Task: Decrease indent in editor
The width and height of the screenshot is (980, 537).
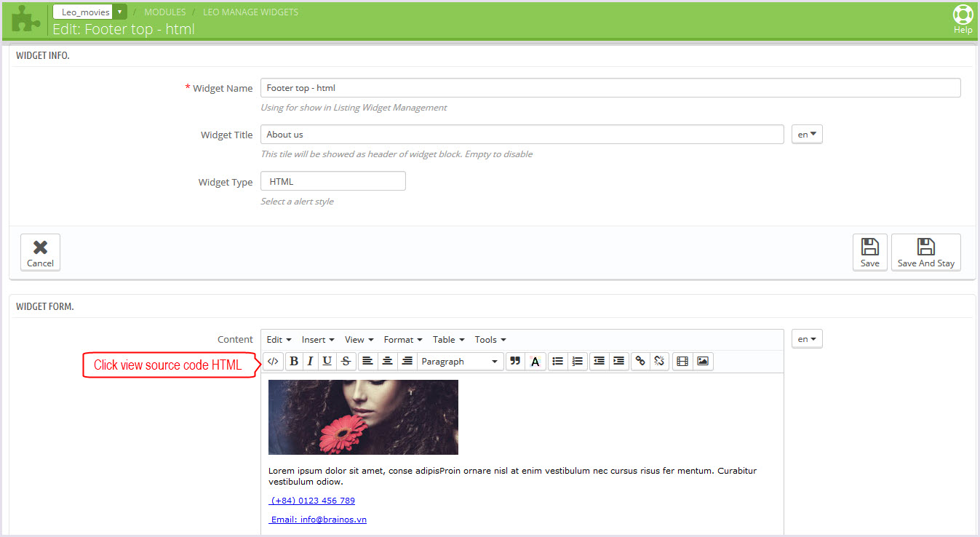Action: coord(599,362)
